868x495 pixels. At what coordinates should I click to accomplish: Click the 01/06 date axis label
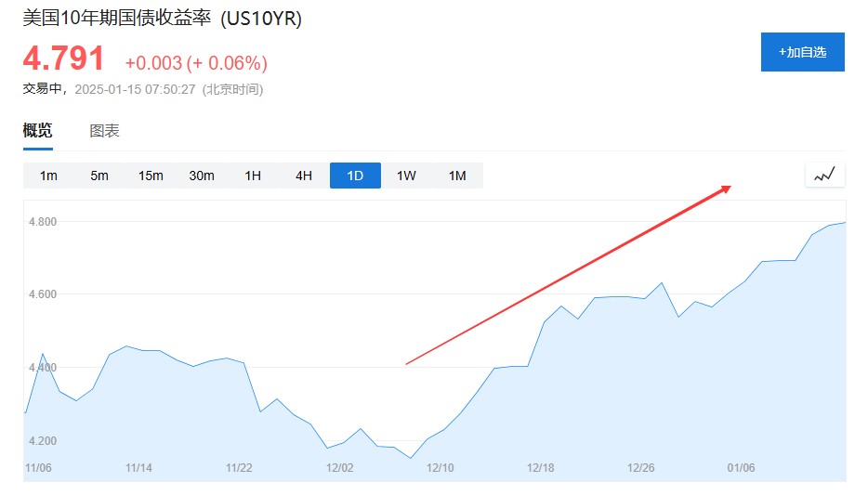(x=742, y=468)
